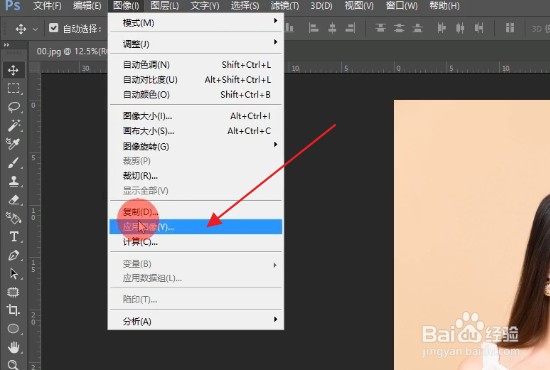This screenshot has width=550, height=370.
Task: Open the 视图(V) menu
Action: (359, 6)
